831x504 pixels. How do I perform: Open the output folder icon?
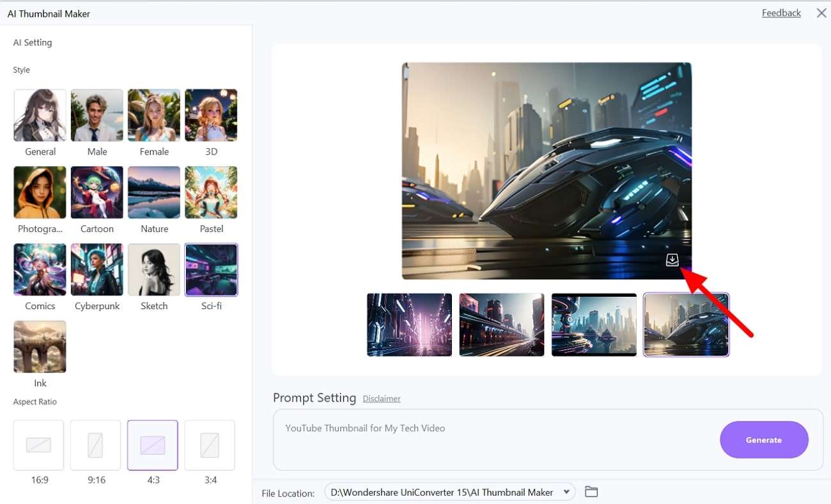click(x=591, y=492)
